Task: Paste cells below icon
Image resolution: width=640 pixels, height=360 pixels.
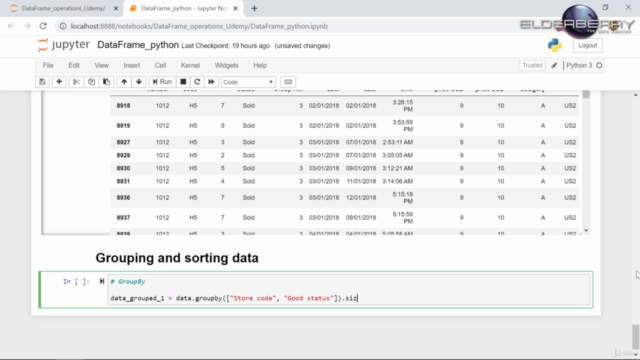Action: tap(106, 82)
